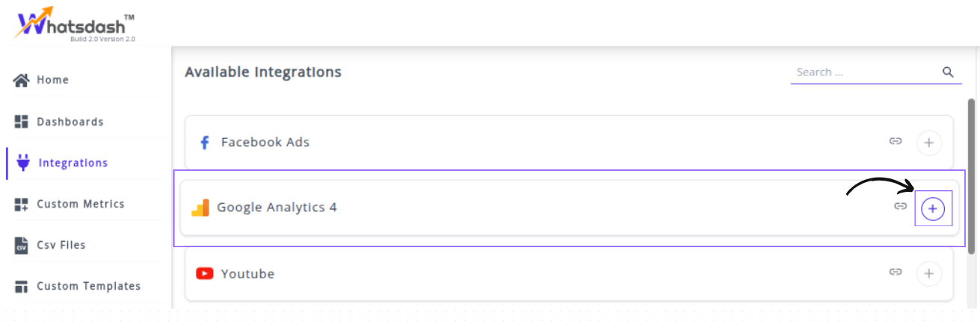Open Csv Files section

tap(61, 245)
